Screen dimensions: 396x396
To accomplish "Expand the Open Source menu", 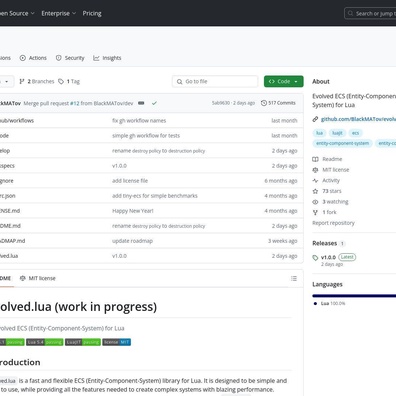I will [17, 13].
